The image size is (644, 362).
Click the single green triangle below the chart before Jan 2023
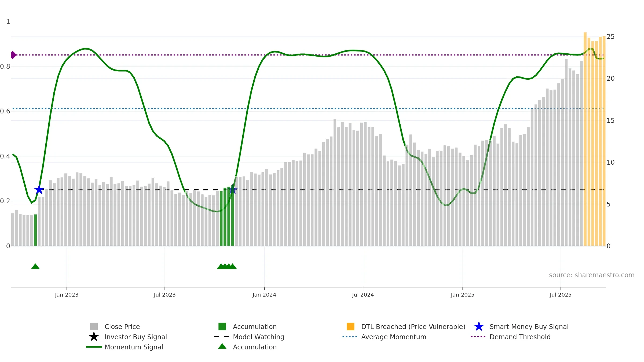pos(35,266)
